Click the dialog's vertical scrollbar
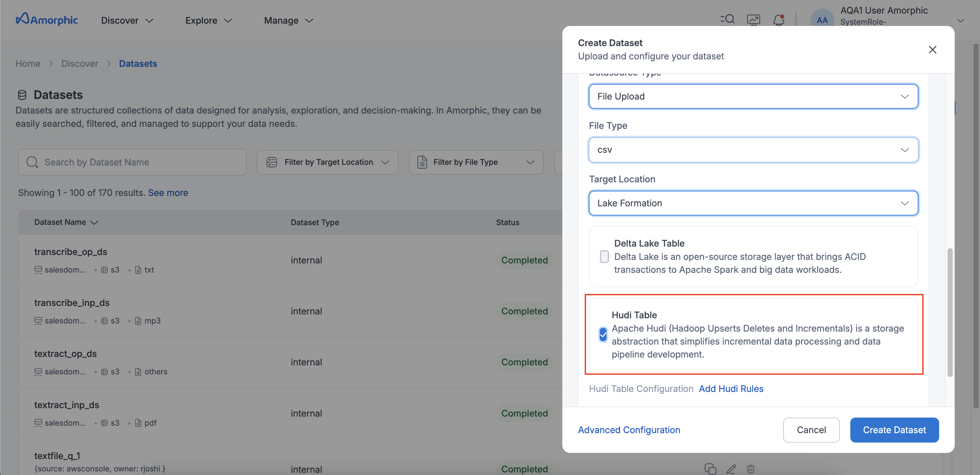This screenshot has width=980, height=475. 950,312
